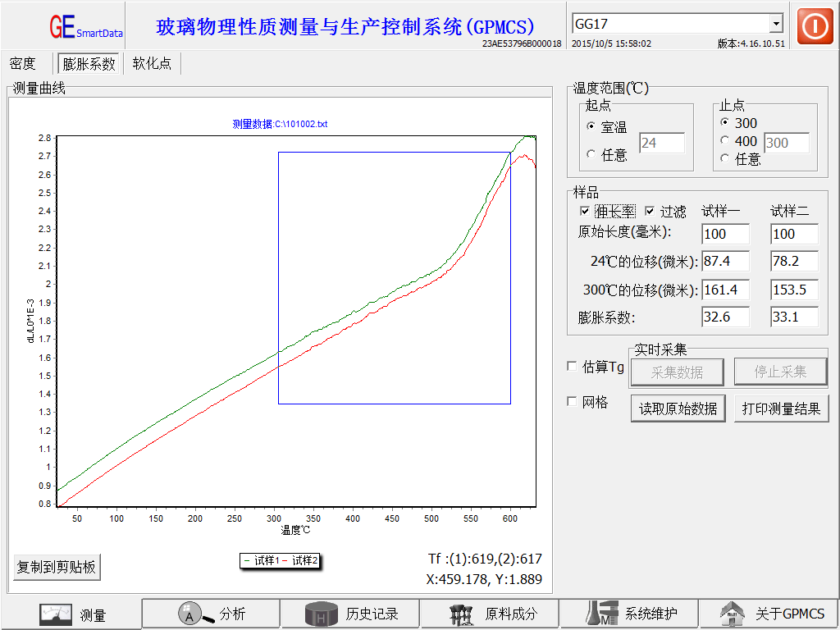Click the 复制到剪贴板 button
840x630 pixels.
57,567
